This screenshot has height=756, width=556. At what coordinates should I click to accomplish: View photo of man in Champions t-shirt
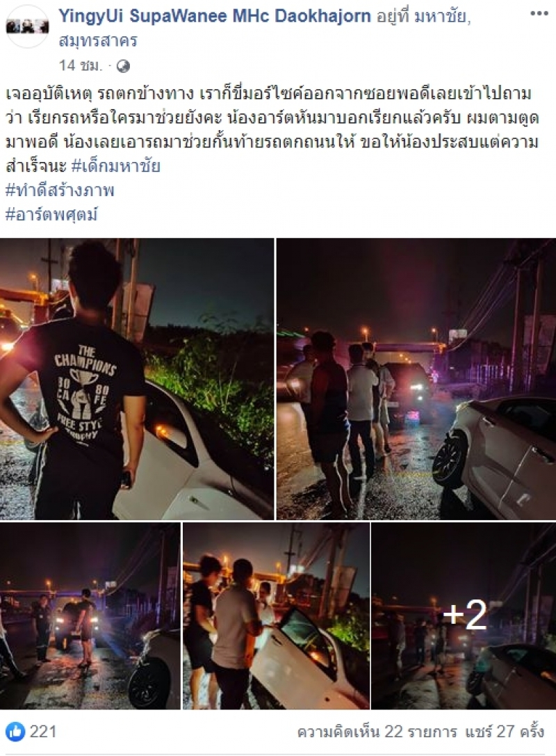click(137, 378)
